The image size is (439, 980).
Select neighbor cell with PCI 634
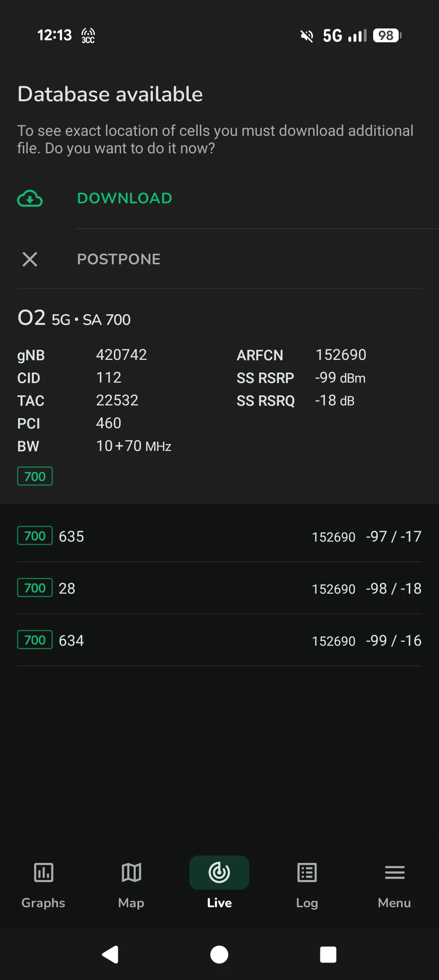click(x=219, y=640)
